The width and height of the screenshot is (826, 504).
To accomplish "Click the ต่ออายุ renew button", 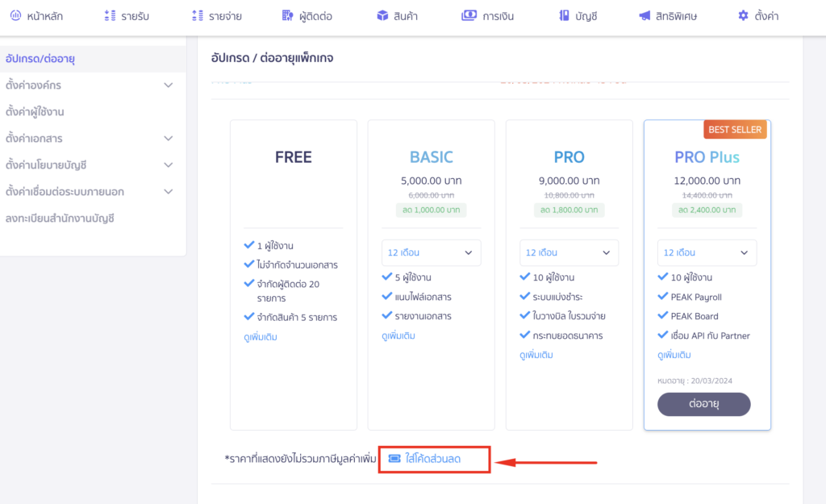I will pos(704,404).
